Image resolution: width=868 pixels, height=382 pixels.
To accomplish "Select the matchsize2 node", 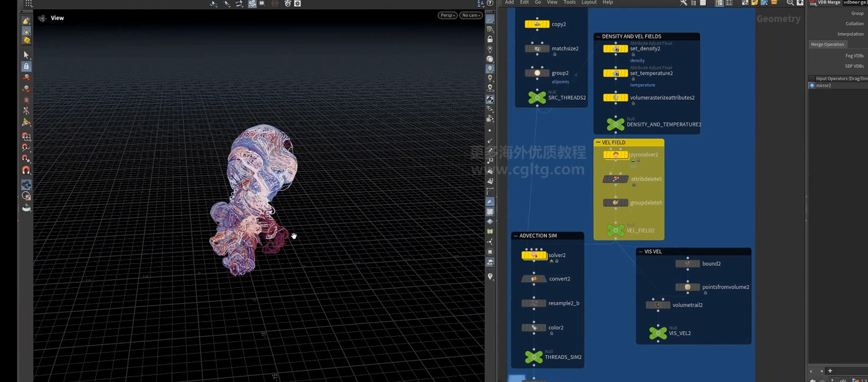I will coord(537,49).
